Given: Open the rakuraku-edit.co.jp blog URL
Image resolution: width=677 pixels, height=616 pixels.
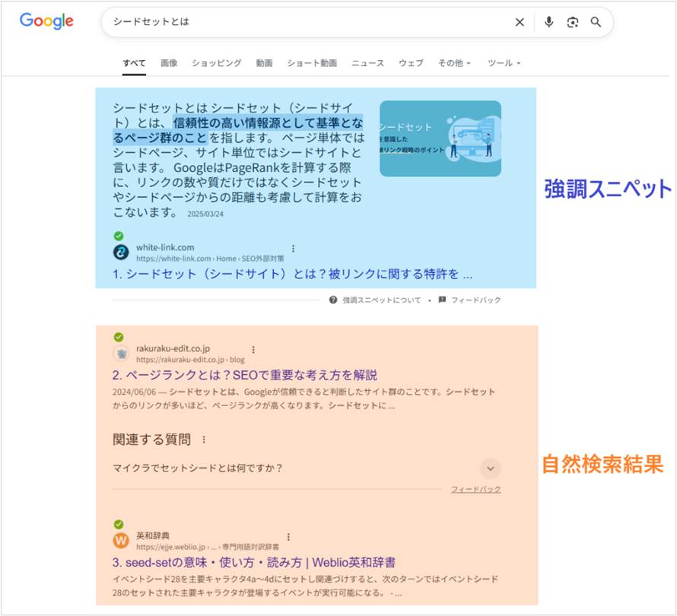Looking at the screenshot, I should 190,360.
